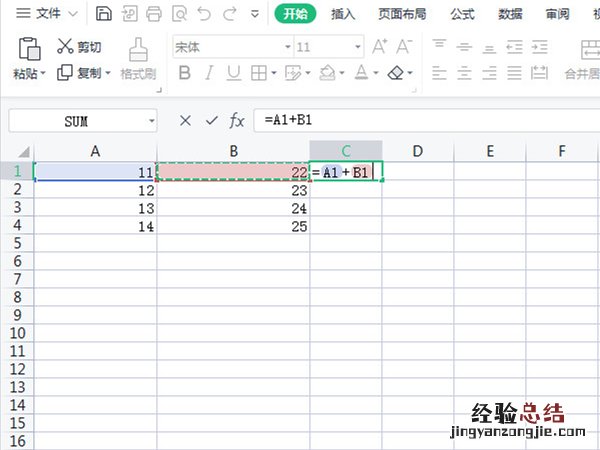Toggle Bold formatting
Image resolution: width=600 pixels, height=450 pixels.
coord(184,73)
